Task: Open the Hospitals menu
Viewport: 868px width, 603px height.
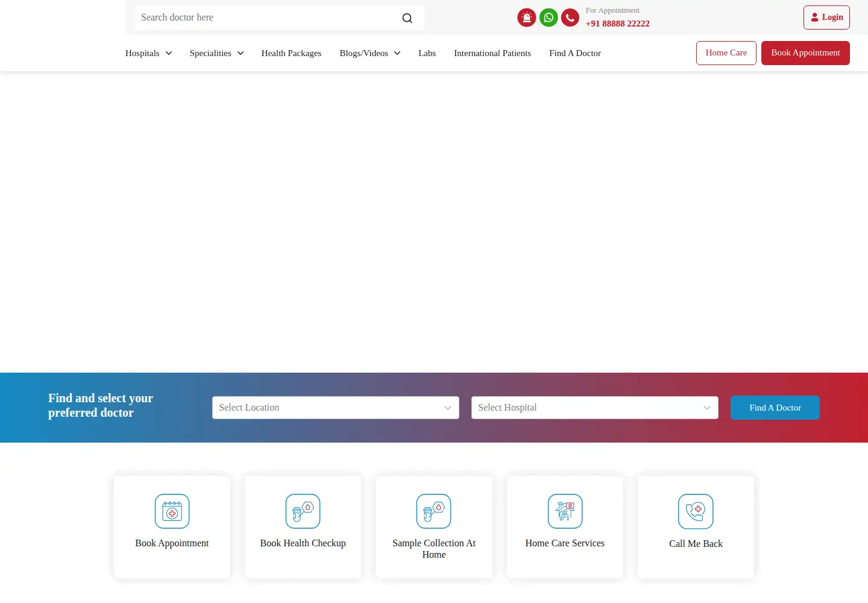Action: point(149,53)
